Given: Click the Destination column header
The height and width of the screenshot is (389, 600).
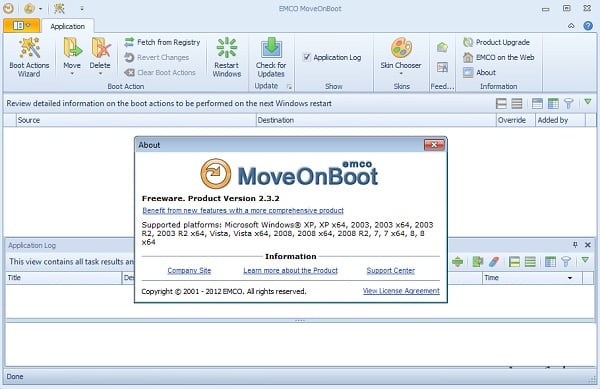Looking at the screenshot, I should 376,120.
